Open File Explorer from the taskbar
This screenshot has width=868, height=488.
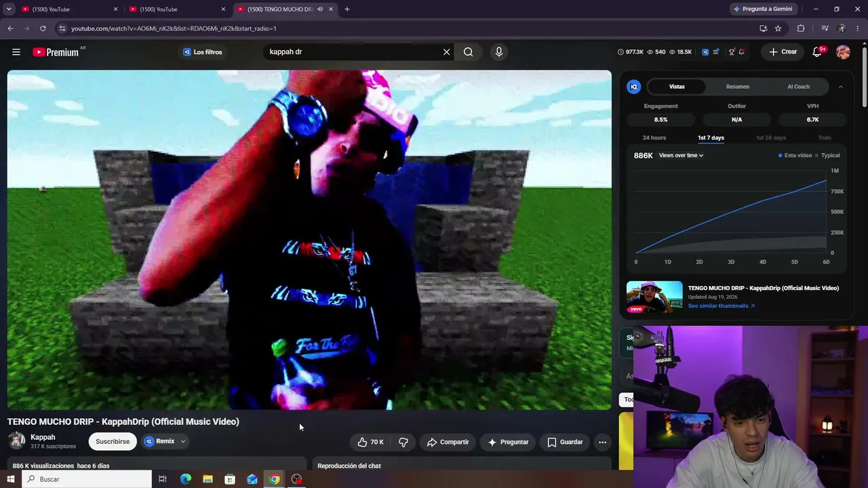click(208, 479)
